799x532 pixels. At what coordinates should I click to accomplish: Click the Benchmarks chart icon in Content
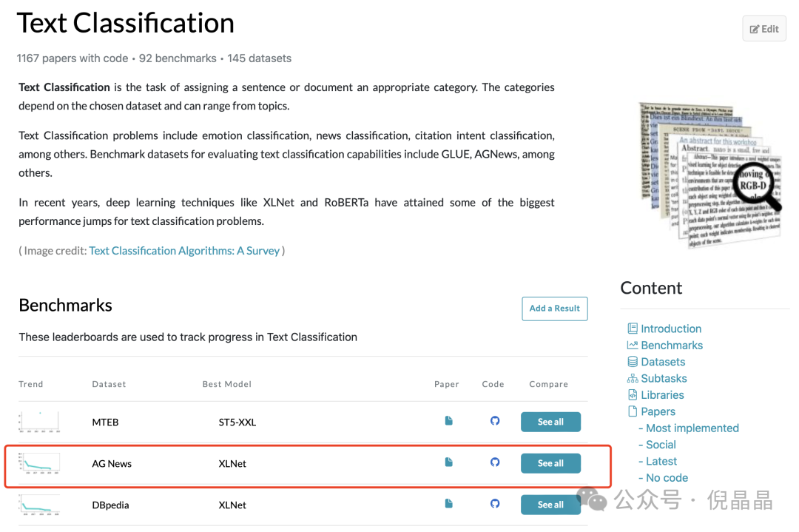633,345
